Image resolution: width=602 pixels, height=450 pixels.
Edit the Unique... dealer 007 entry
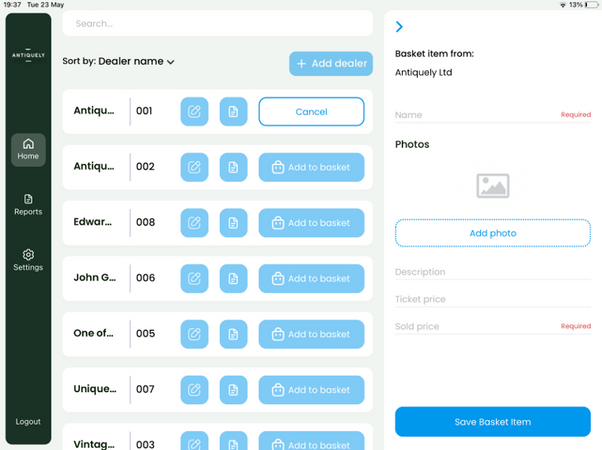(x=194, y=390)
